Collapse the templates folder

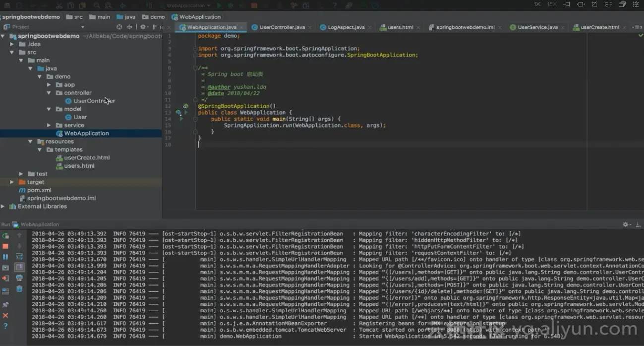tap(40, 149)
